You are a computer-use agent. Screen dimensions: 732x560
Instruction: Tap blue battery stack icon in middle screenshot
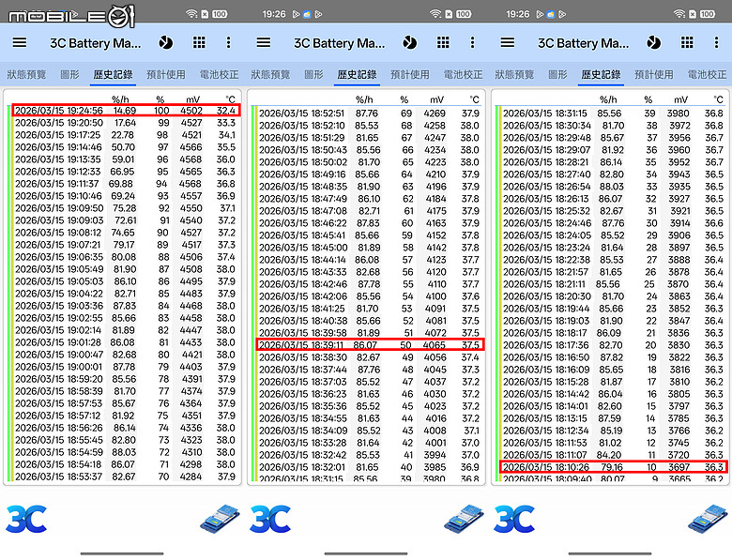pyautogui.click(x=464, y=519)
